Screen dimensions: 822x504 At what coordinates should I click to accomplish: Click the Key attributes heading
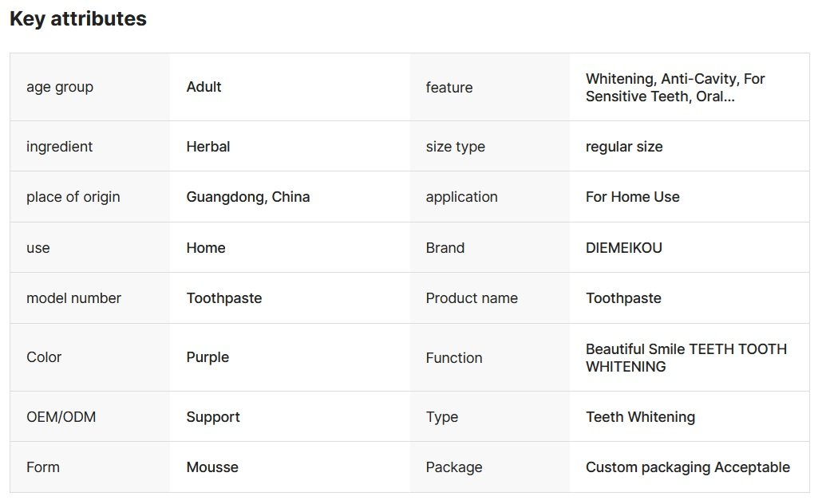(78, 19)
